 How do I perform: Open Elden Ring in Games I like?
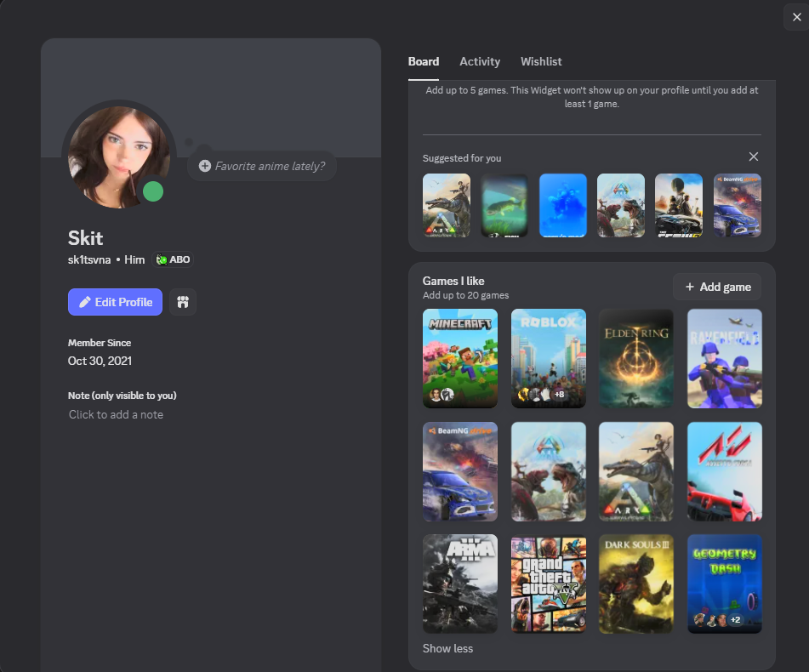point(636,358)
